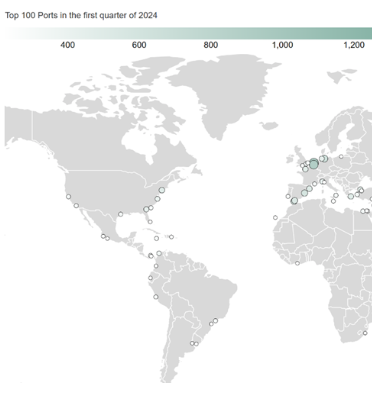This screenshot has height=403, width=372.
Task: Select the port marker at Houston on the Gulf Coast
Action: [x=121, y=214]
